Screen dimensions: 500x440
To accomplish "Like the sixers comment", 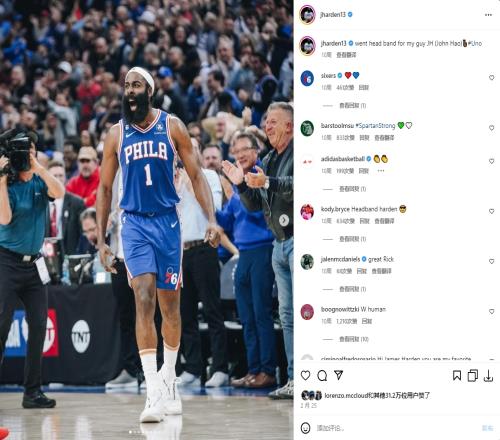I will 491,77.
